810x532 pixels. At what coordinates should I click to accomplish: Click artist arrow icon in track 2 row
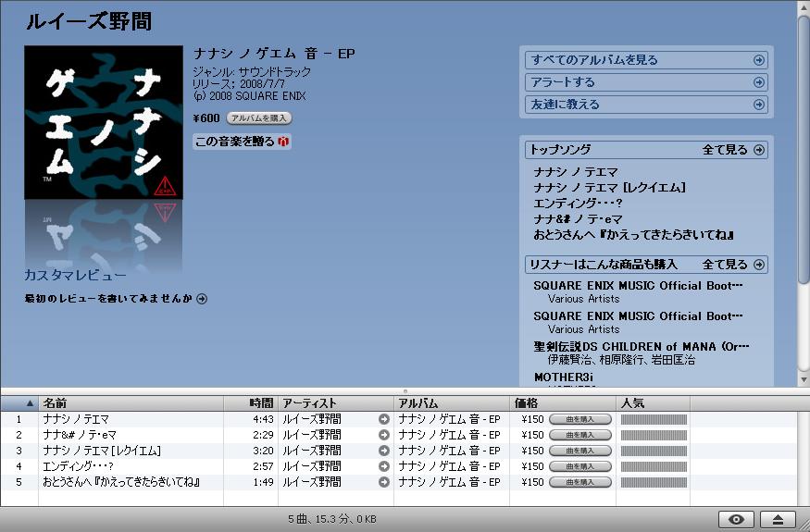tap(384, 435)
